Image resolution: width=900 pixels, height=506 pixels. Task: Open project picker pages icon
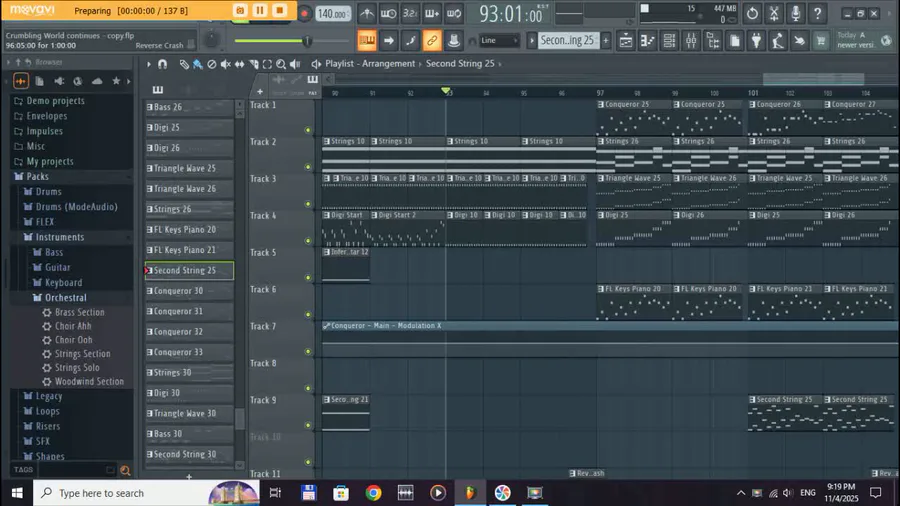coord(735,41)
